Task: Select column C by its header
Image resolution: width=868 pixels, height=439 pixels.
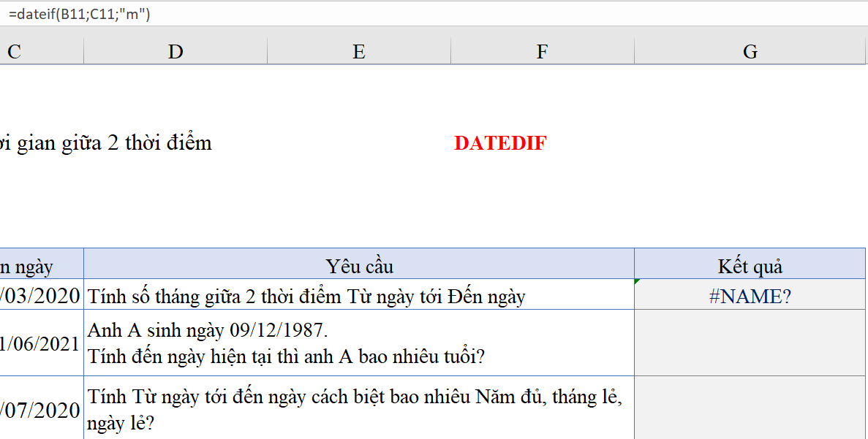Action: click(x=42, y=51)
